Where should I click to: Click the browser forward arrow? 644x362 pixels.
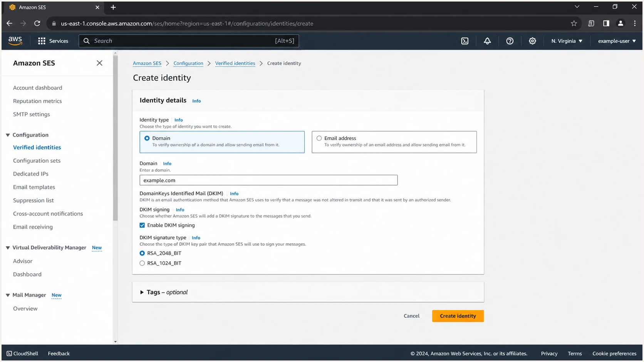tap(23, 23)
